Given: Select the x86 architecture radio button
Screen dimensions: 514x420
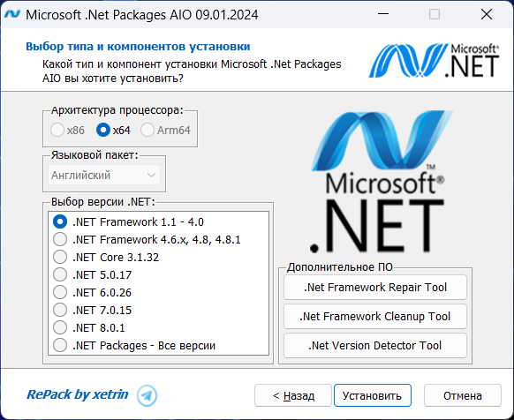Looking at the screenshot, I should click(67, 130).
